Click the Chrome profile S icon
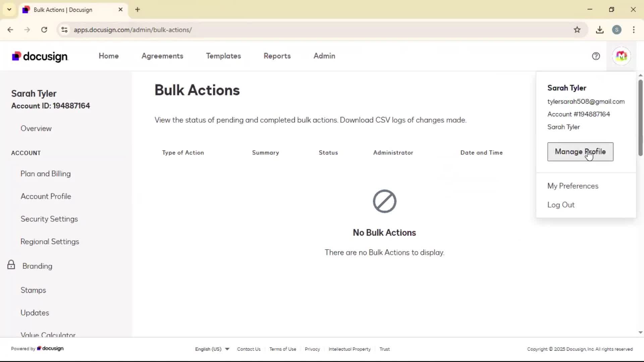This screenshot has width=644, height=362. 616,30
